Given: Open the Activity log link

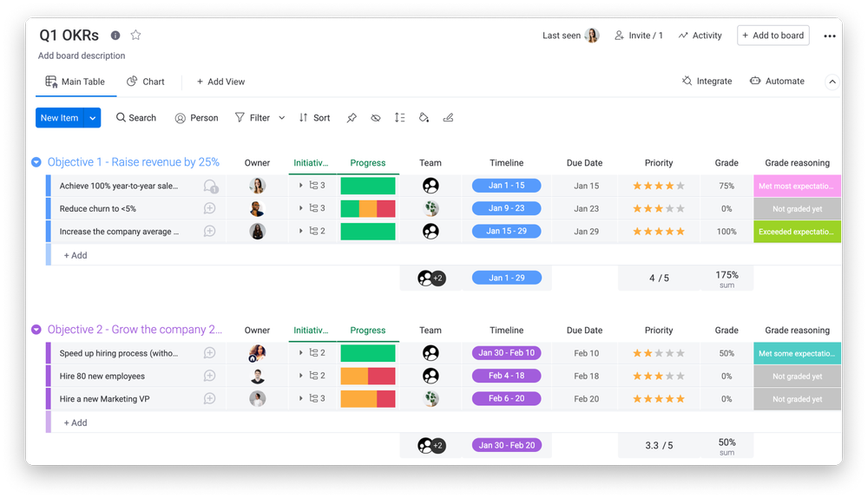Looking at the screenshot, I should (700, 36).
